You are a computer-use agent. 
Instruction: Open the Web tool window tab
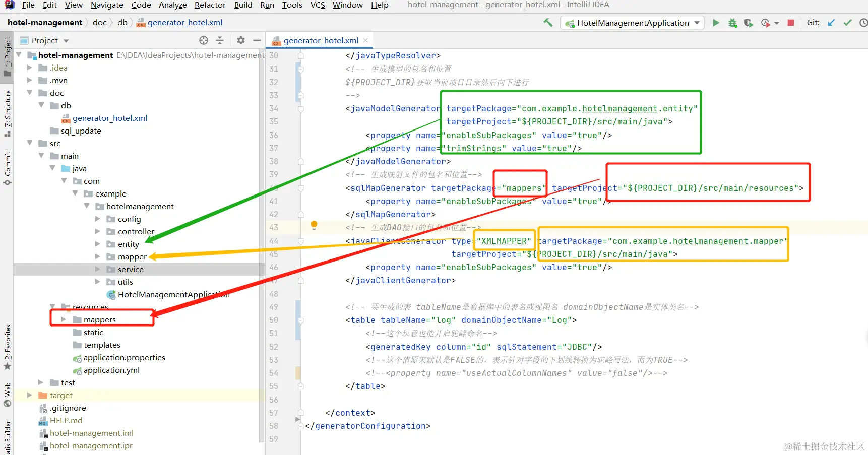[7, 395]
